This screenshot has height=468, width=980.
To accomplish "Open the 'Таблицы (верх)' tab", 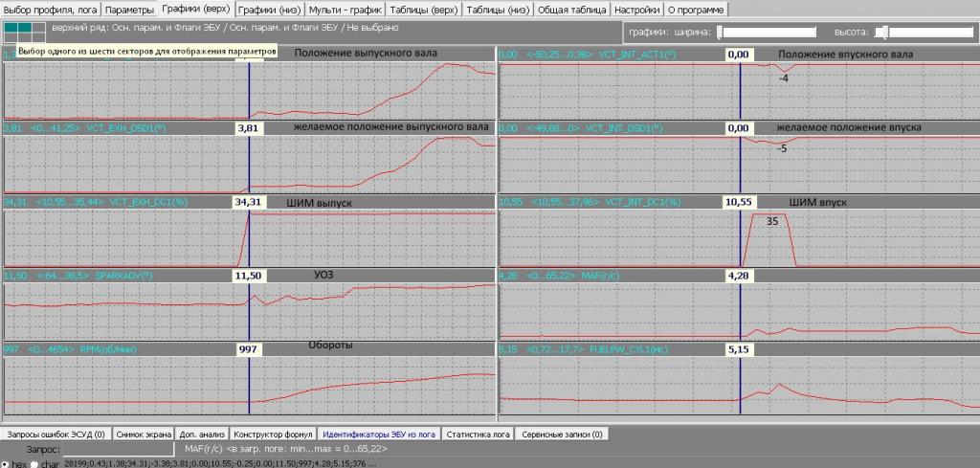I will (x=424, y=10).
